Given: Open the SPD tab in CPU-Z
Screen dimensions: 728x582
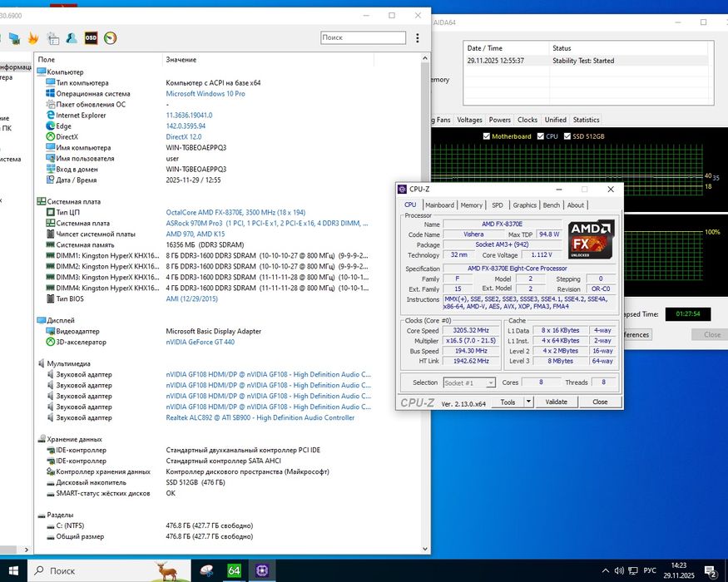Looking at the screenshot, I should pos(498,205).
